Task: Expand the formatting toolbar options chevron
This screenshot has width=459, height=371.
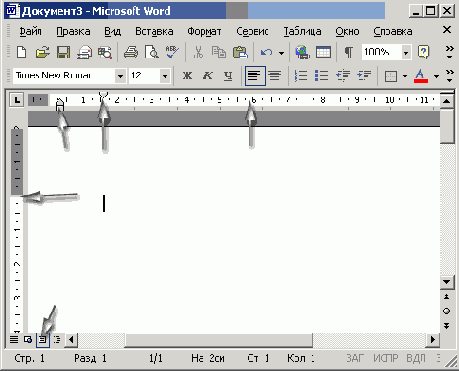Action: (449, 76)
